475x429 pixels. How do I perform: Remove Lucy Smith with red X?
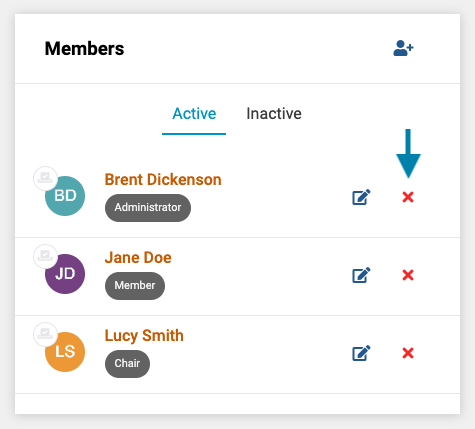[x=408, y=353]
